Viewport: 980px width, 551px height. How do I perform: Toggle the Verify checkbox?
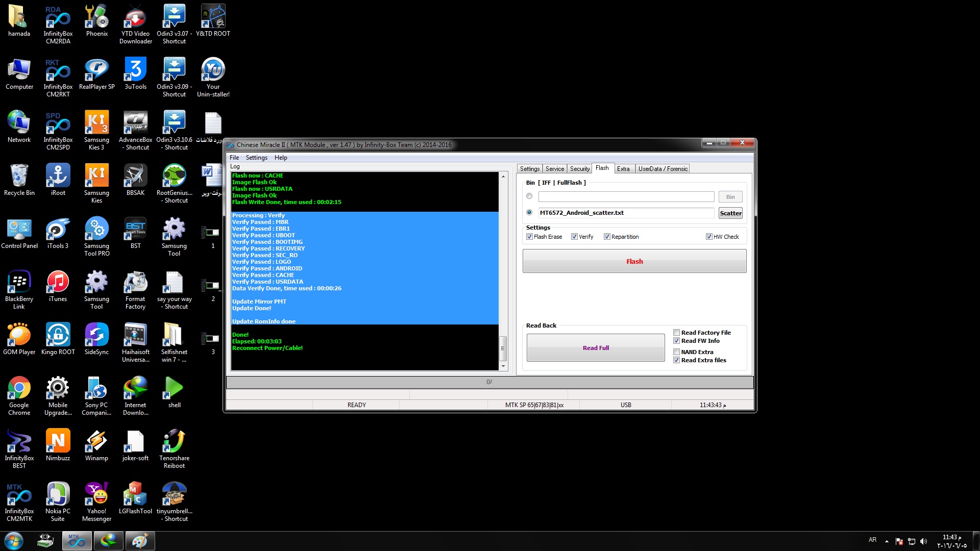(574, 237)
